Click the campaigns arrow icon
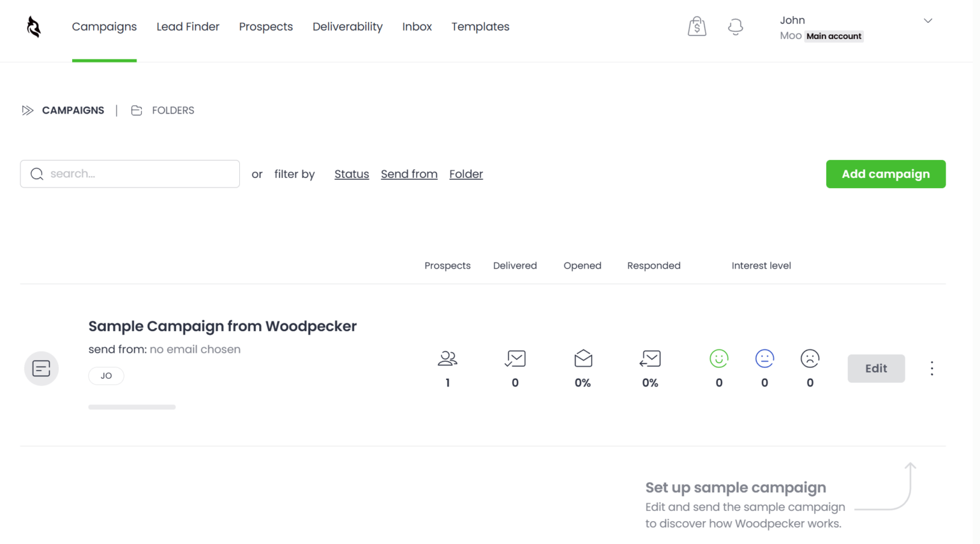980x544 pixels. point(27,110)
